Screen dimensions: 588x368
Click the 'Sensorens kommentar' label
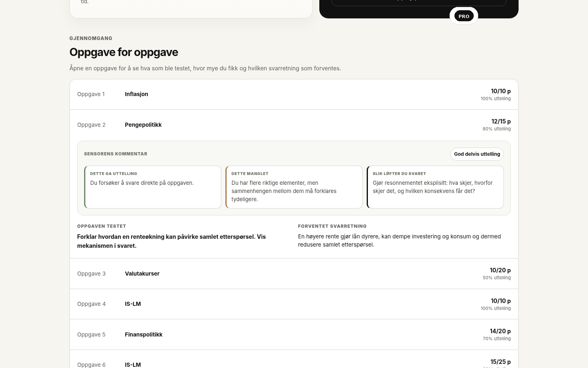pos(116,154)
